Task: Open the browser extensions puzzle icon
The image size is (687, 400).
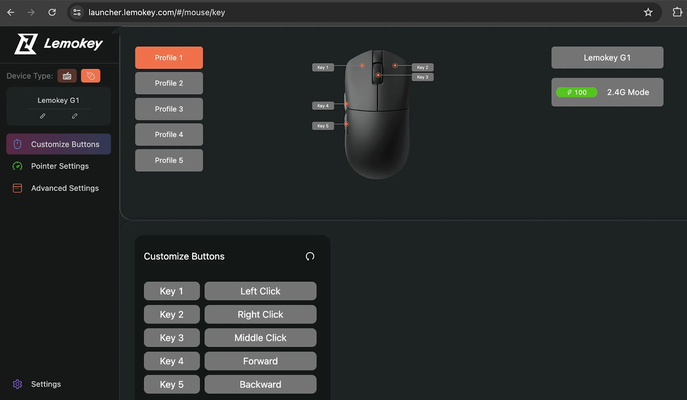Action: pos(676,12)
